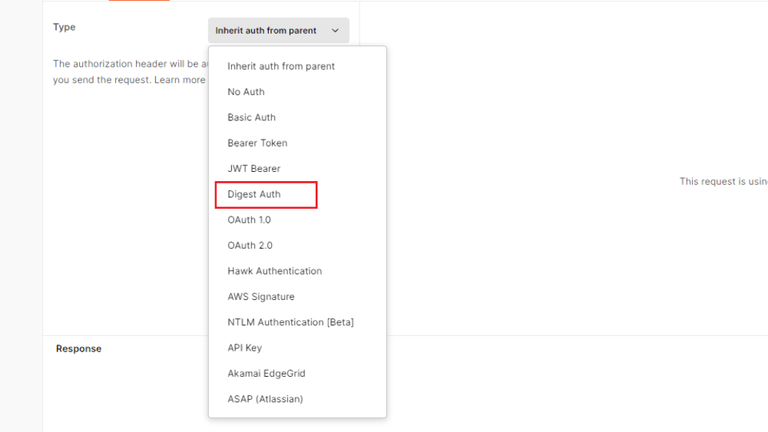Choose No Auth from the list
The width and height of the screenshot is (768, 432).
click(x=246, y=92)
